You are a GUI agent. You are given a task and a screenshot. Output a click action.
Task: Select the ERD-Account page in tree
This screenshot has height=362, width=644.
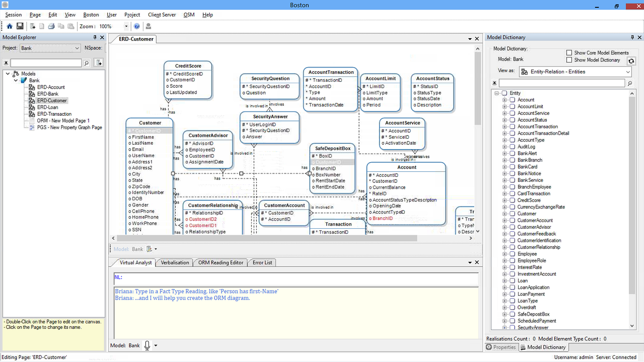[51, 87]
